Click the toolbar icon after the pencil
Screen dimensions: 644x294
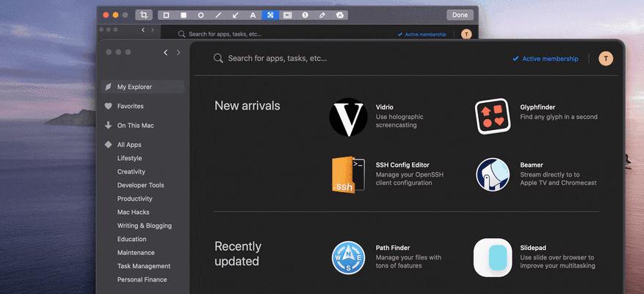click(x=340, y=15)
